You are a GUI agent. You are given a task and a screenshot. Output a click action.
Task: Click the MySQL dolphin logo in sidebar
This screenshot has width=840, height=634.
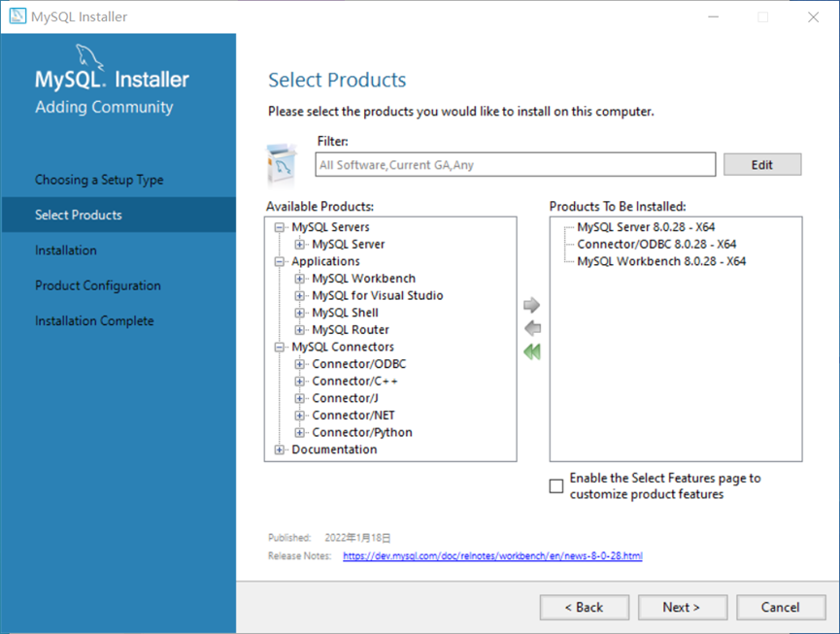(x=90, y=56)
